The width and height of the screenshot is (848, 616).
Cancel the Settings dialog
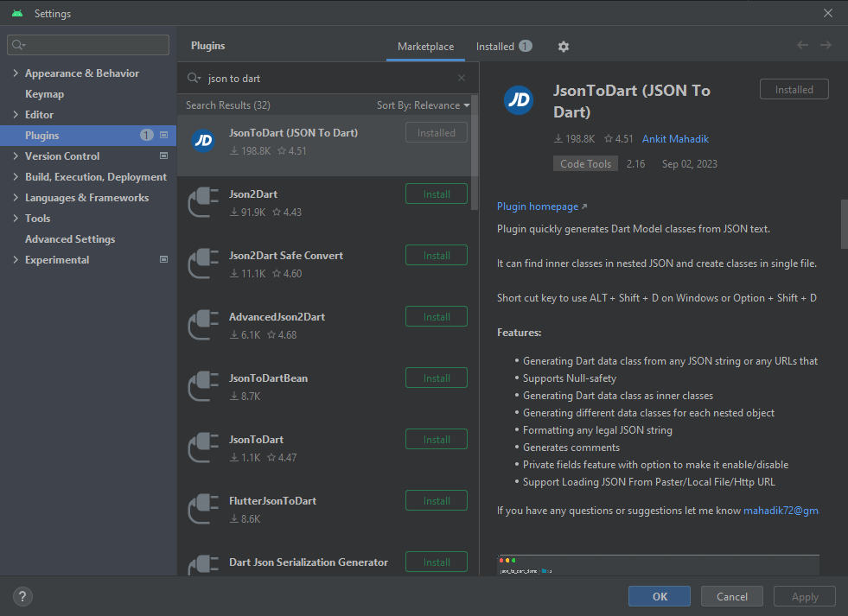click(731, 596)
